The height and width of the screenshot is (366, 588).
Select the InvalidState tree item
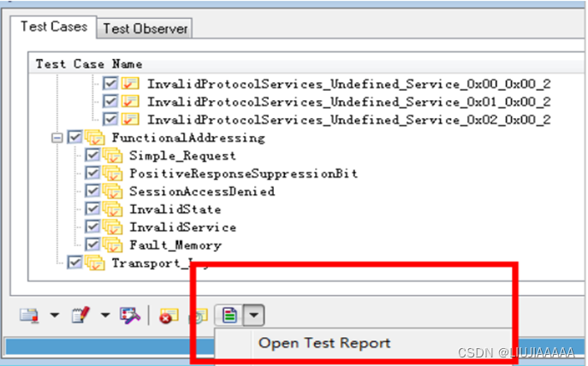[x=175, y=210]
